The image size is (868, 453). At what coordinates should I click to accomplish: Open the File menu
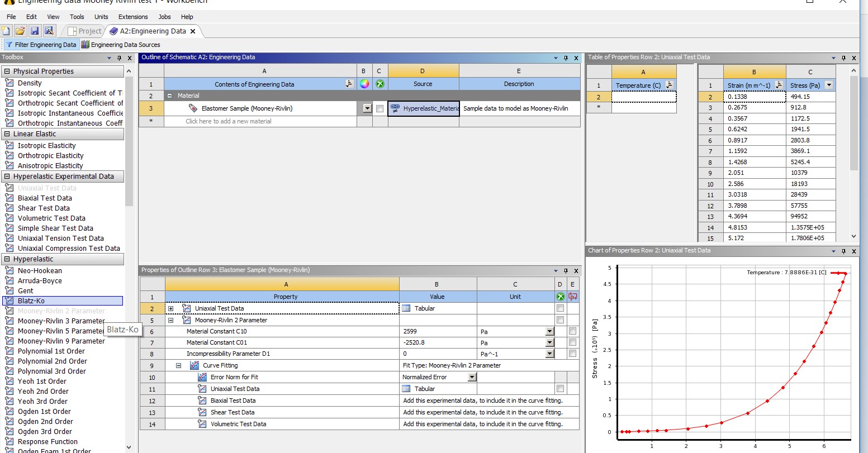(x=11, y=17)
